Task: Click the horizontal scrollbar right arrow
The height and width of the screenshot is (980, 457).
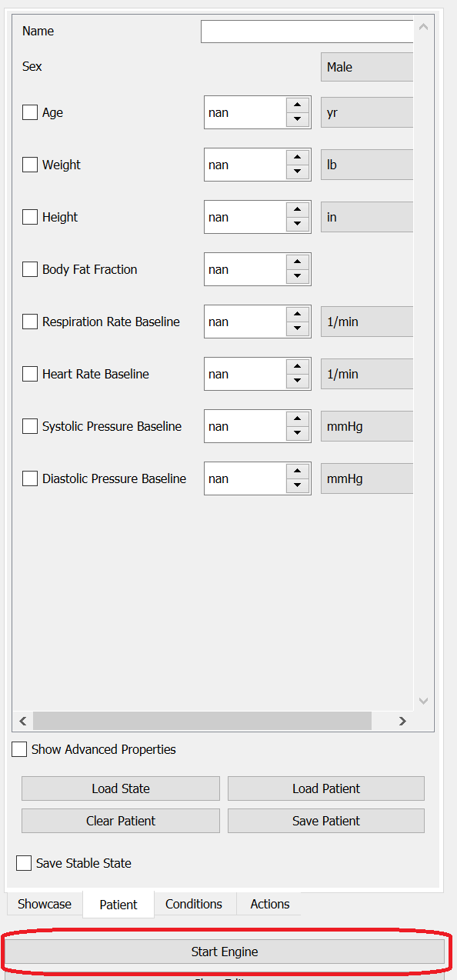Action: (402, 721)
